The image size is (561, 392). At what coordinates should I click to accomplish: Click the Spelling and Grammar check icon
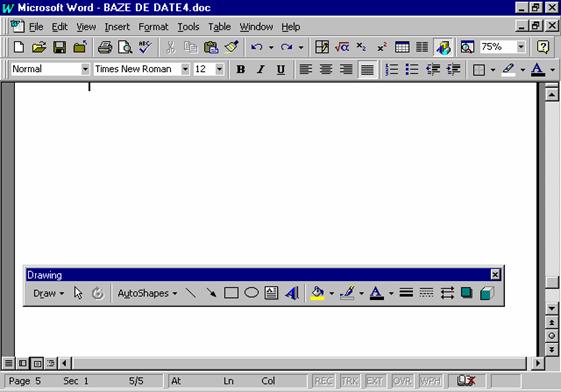pos(145,47)
